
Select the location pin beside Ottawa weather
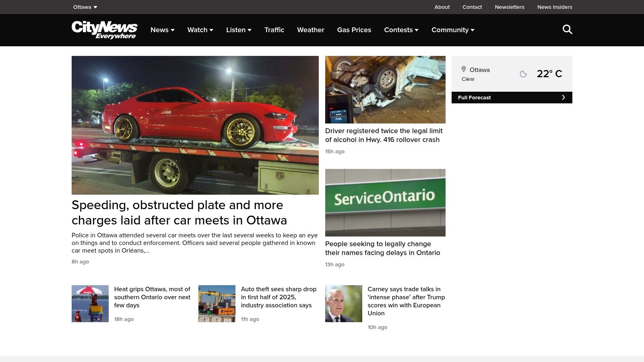point(464,69)
